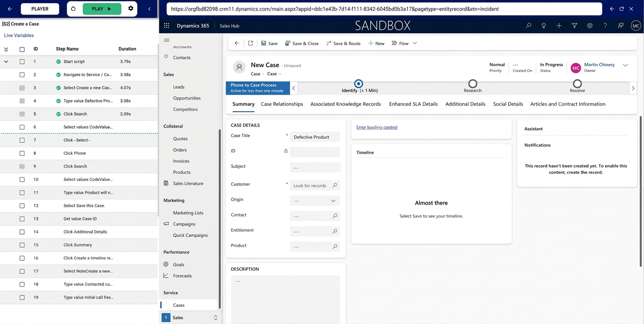Open Enhanced SLA Details tab

coord(413,104)
